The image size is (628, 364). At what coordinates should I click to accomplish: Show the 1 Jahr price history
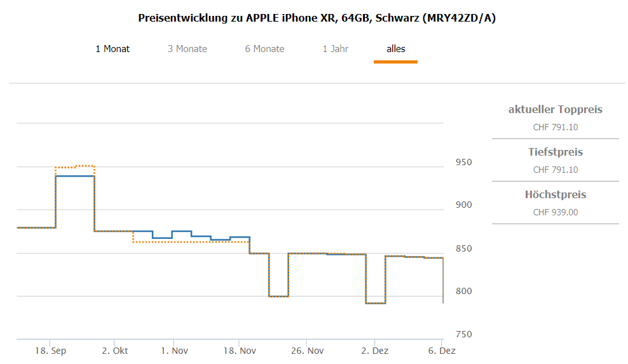coord(336,49)
